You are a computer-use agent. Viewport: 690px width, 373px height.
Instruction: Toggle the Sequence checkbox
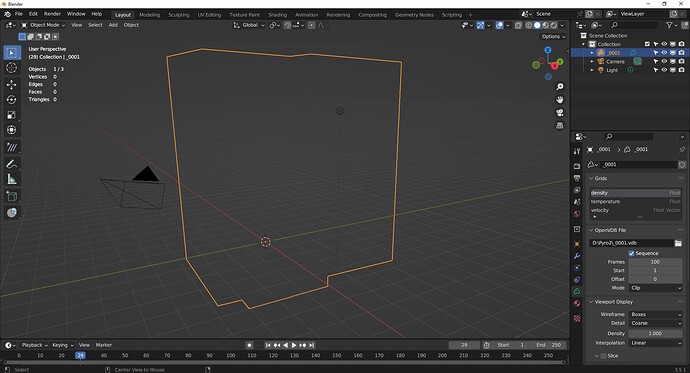point(631,253)
